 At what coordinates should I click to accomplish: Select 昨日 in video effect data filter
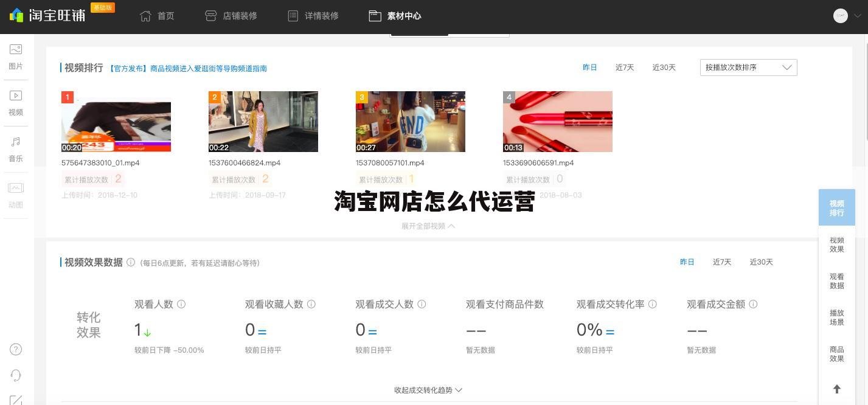[x=687, y=262]
